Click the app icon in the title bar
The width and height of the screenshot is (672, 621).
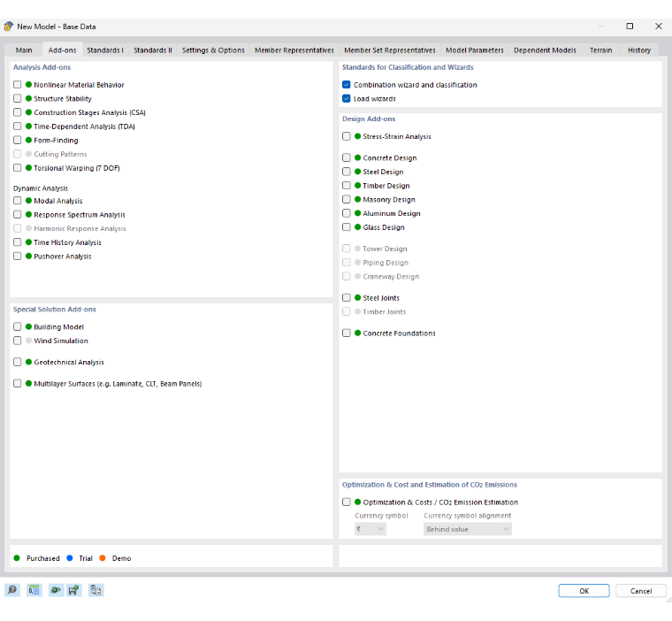(9, 27)
